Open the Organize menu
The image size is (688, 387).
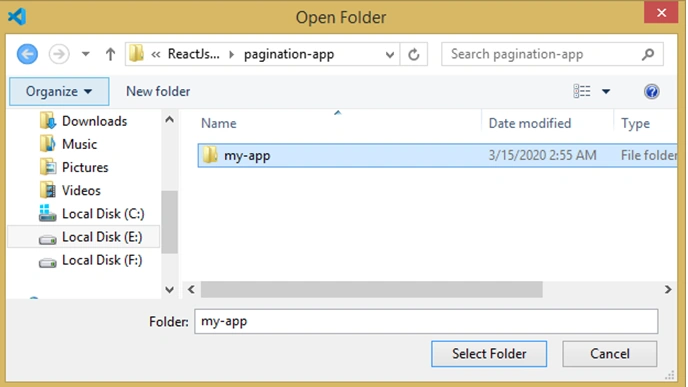59,91
